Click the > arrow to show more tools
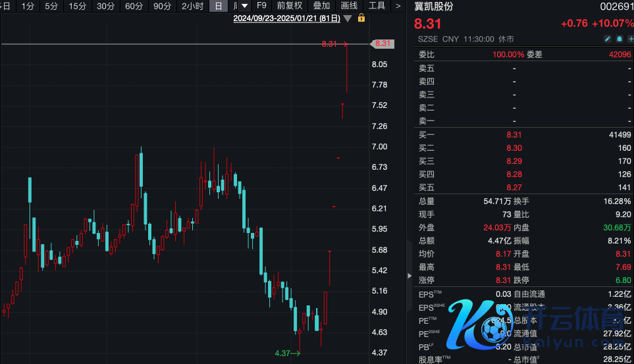The width and height of the screenshot is (634, 364). pyautogui.click(x=398, y=6)
